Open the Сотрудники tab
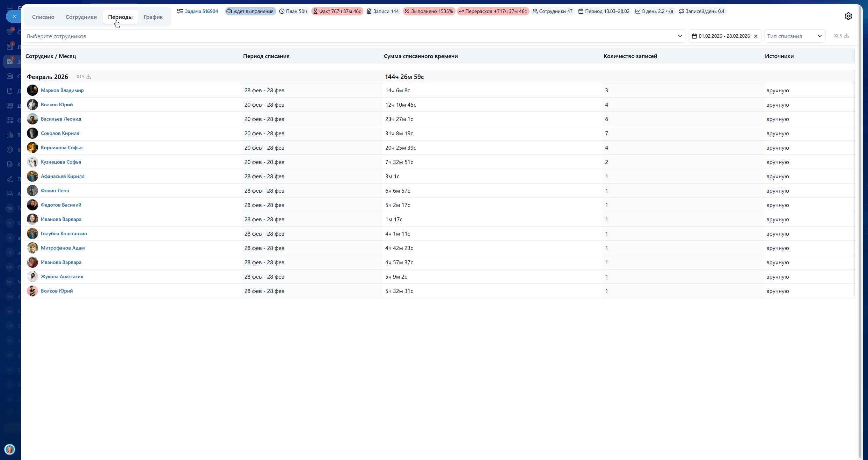This screenshot has width=868, height=460. point(81,17)
